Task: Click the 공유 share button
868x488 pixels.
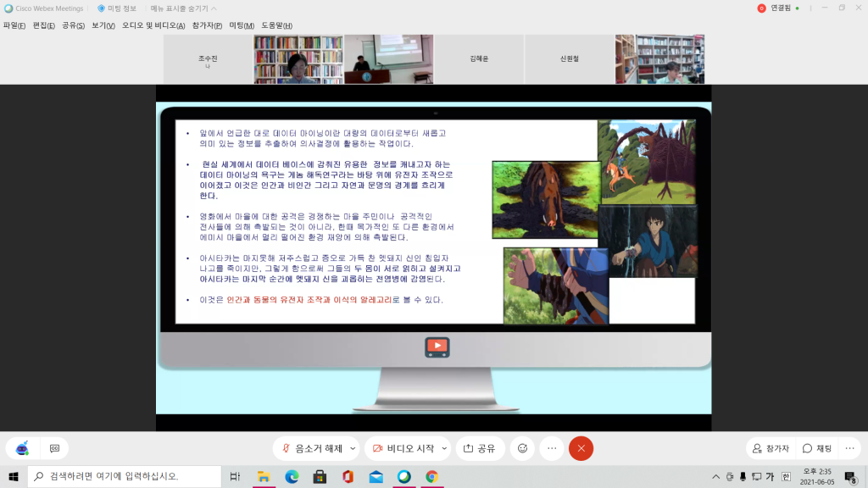Action: [x=480, y=448]
